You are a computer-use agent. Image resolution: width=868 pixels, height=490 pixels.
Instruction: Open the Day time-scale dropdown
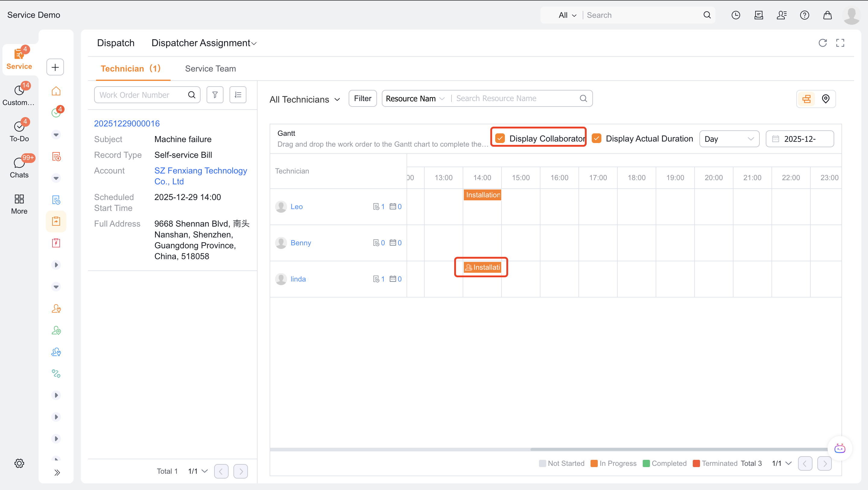click(x=729, y=139)
